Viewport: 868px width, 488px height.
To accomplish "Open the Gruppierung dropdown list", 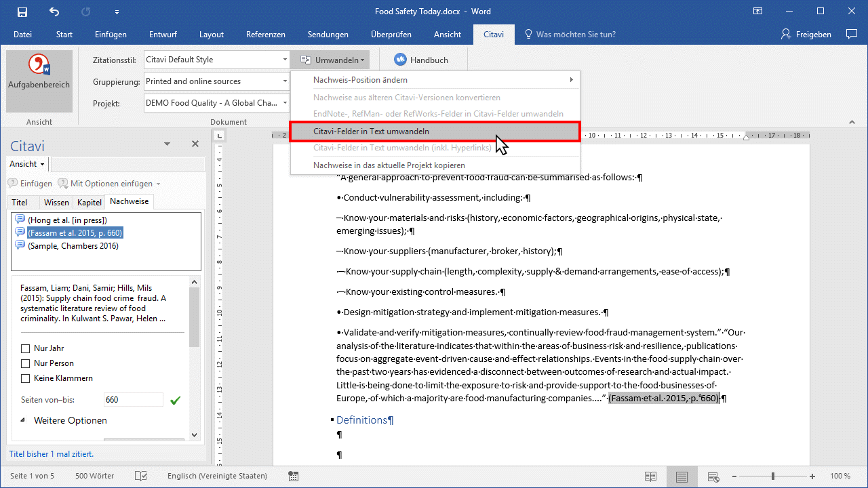I will tap(285, 81).
